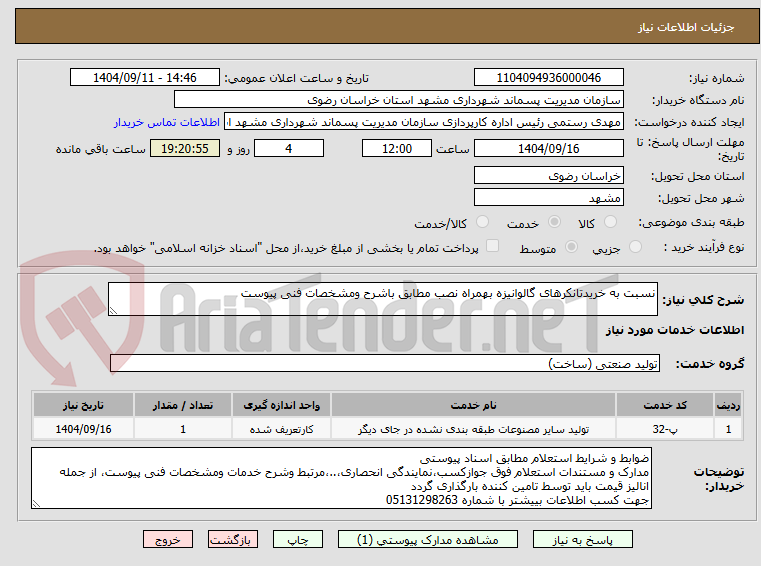Select the کالا radio button
This screenshot has width=761, height=566.
[610, 222]
